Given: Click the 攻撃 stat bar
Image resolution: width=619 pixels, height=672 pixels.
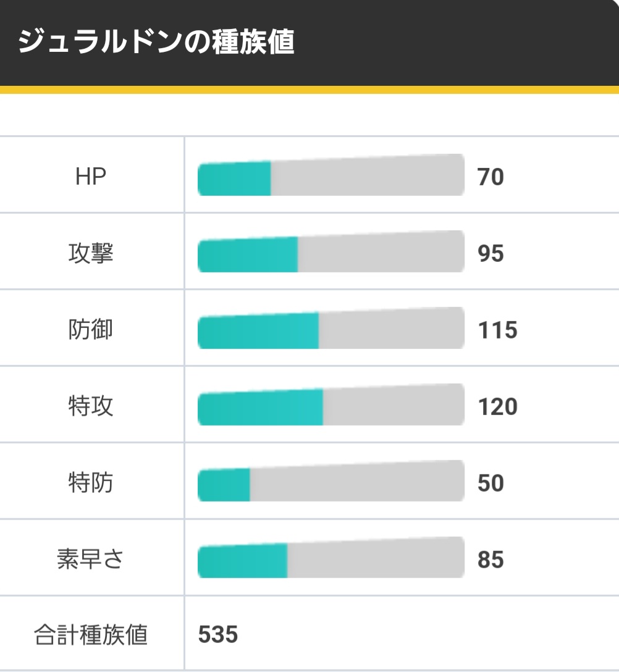Looking at the screenshot, I should 331,251.
